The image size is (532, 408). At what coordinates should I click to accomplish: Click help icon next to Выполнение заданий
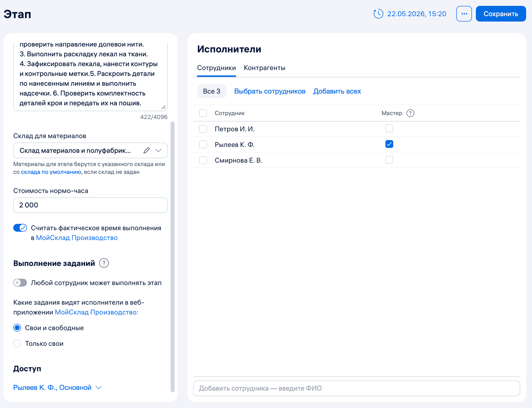point(104,263)
